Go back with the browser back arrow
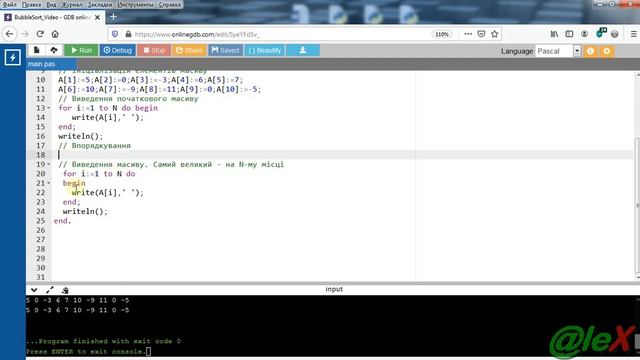Image resolution: width=640 pixels, height=360 pixels. click(10, 34)
